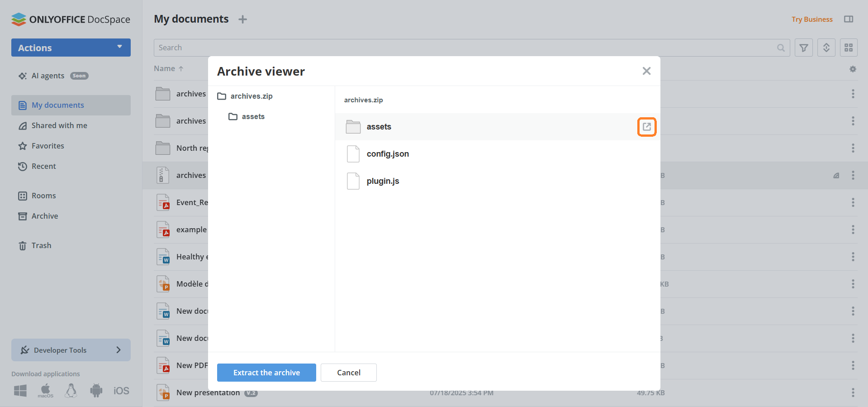Cancel the Archive viewer dialog
Screen dimensions: 868x407
pos(349,373)
